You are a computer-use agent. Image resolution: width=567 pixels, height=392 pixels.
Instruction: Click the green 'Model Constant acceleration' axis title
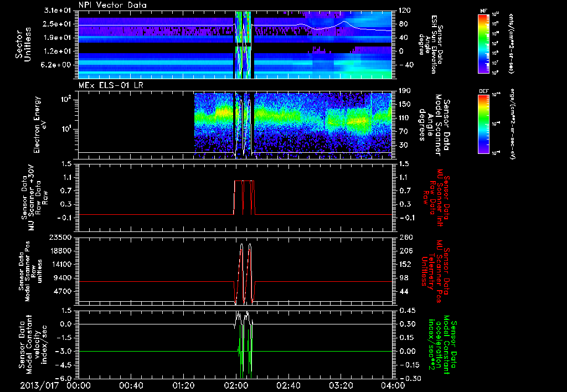[x=444, y=344]
